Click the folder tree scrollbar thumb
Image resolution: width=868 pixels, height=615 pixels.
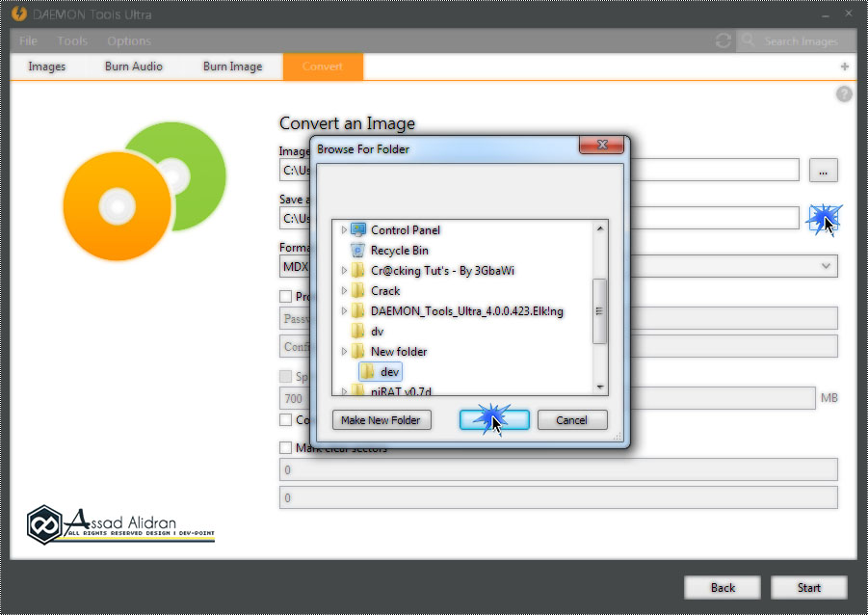point(600,310)
